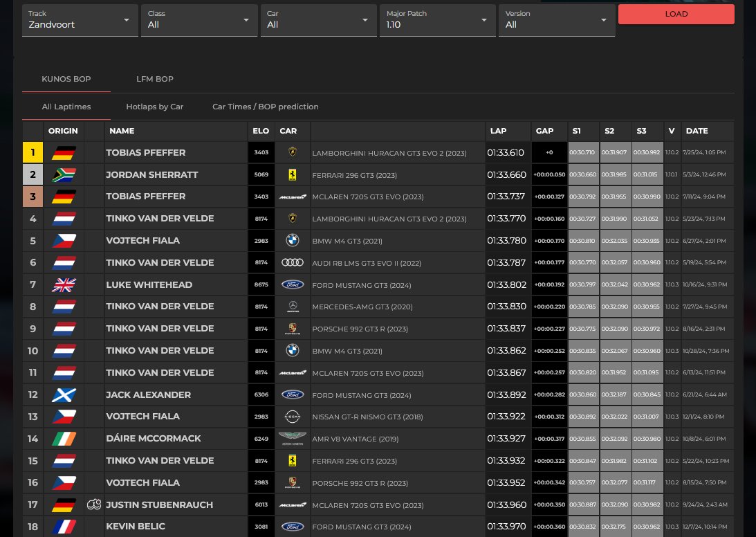Click Ford logo in Kevin Belic row
Image resolution: width=756 pixels, height=537 pixels.
[x=292, y=527]
